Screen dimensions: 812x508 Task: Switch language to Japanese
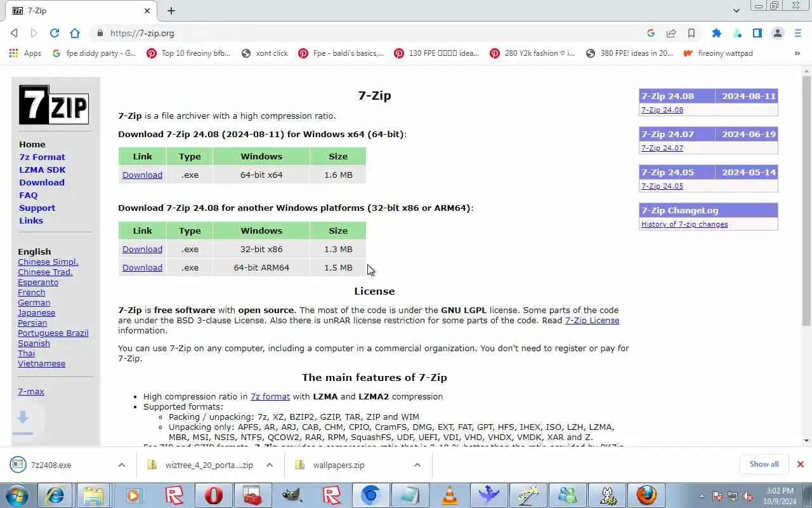36,312
